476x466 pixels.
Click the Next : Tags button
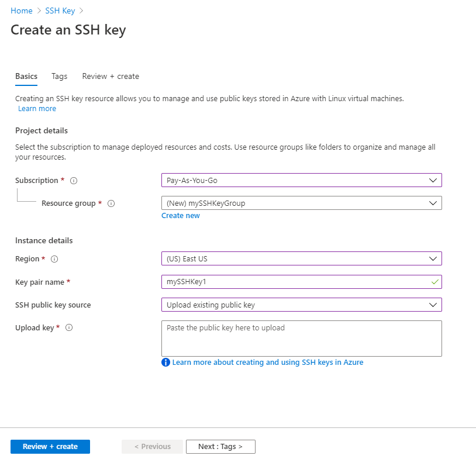point(220,446)
